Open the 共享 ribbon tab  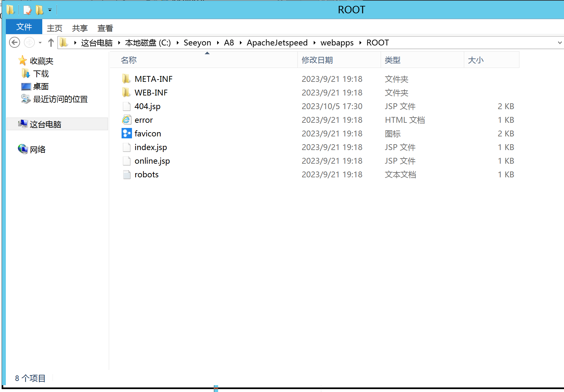[80, 28]
